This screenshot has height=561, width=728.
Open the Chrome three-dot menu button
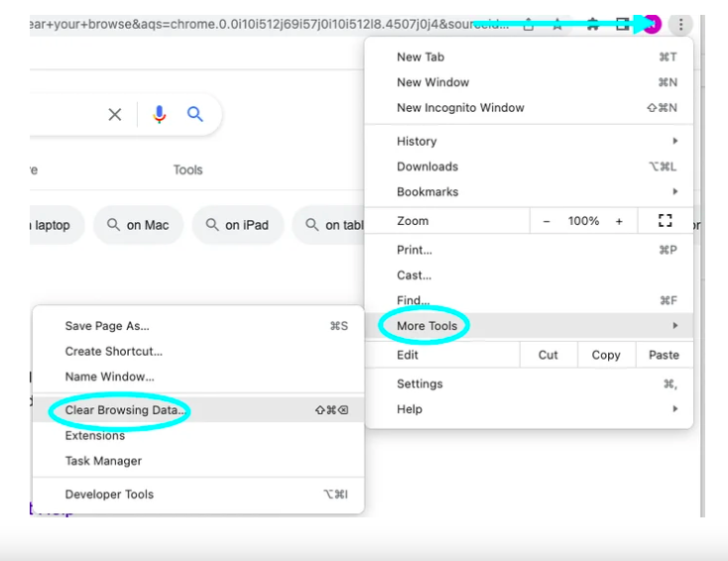pyautogui.click(x=680, y=24)
